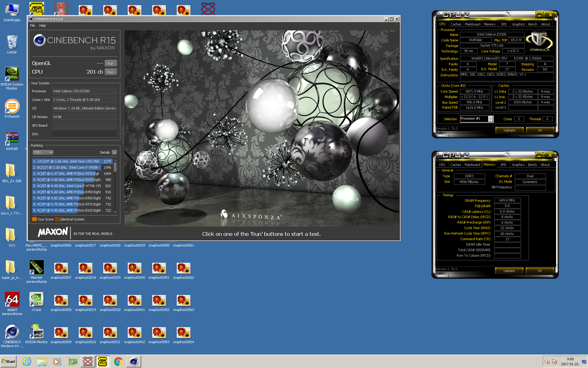Open the BDC_R1.00B folder icon
The image size is (588, 368).
coord(12,173)
